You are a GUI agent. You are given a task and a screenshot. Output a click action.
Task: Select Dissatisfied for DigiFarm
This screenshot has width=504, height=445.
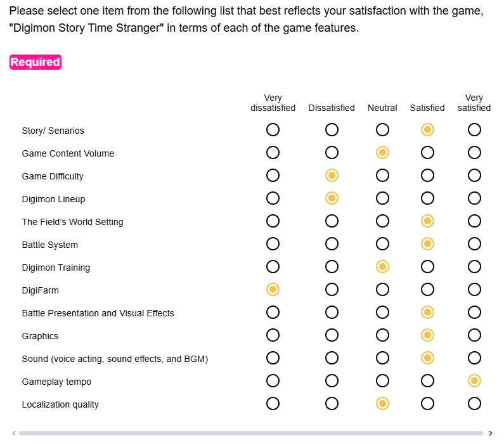[x=332, y=290]
